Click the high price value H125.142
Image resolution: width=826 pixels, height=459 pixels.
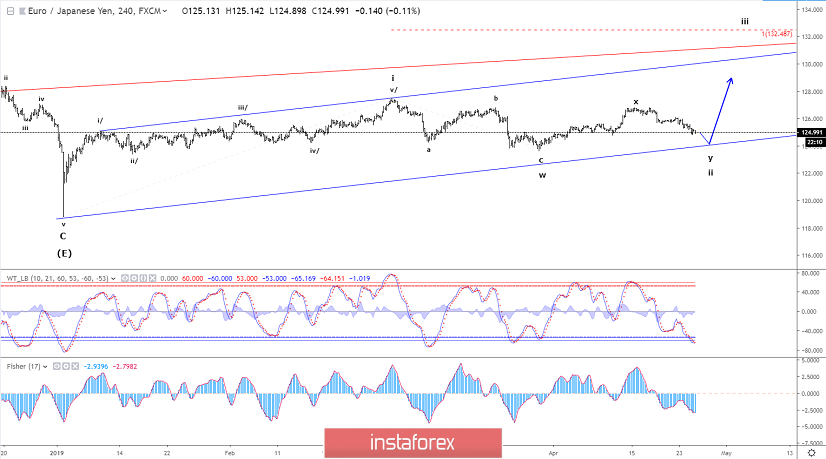pos(244,11)
